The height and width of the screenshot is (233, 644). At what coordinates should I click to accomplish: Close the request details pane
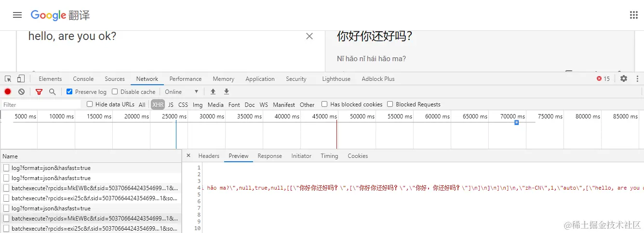pos(188,155)
